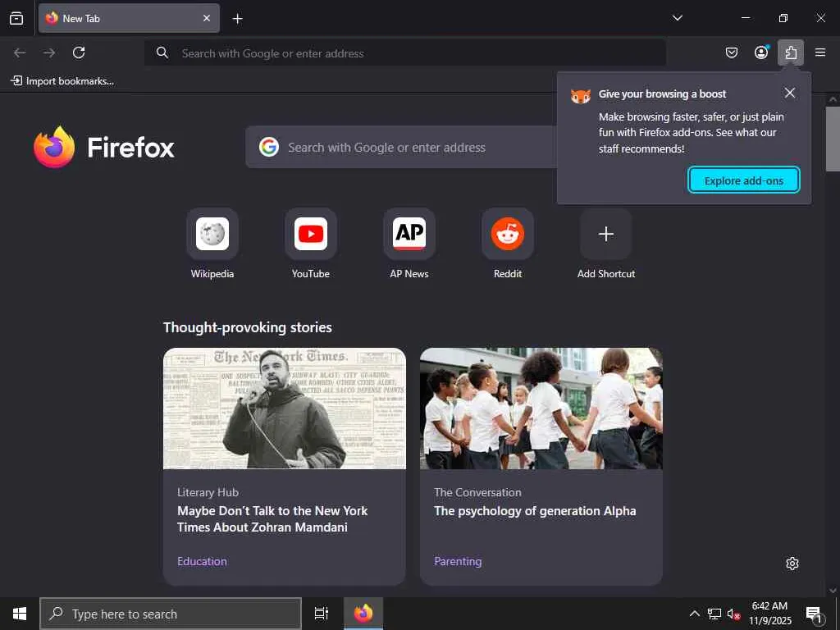
Task: Click the network tray icon
Action: [714, 614]
